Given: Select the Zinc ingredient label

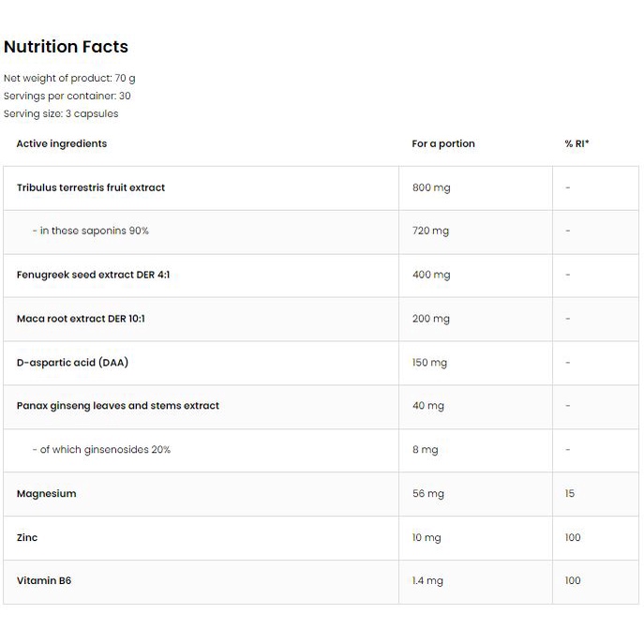Looking at the screenshot, I should tap(27, 537).
